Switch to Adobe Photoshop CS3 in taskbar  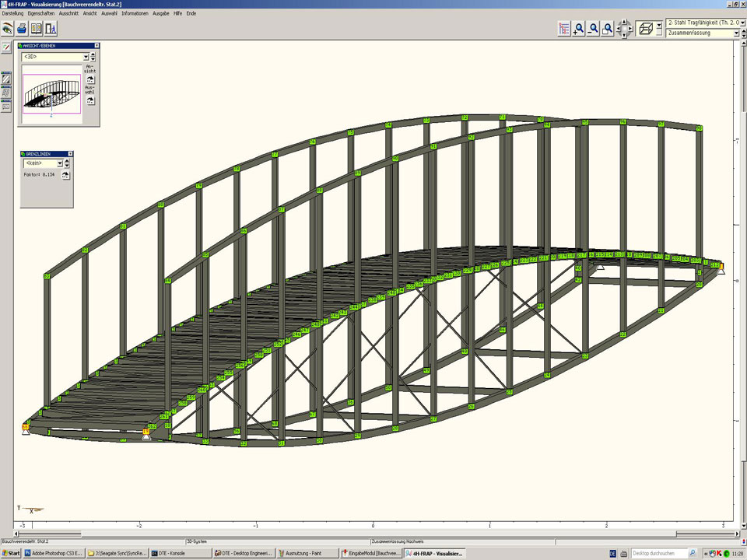click(54, 553)
